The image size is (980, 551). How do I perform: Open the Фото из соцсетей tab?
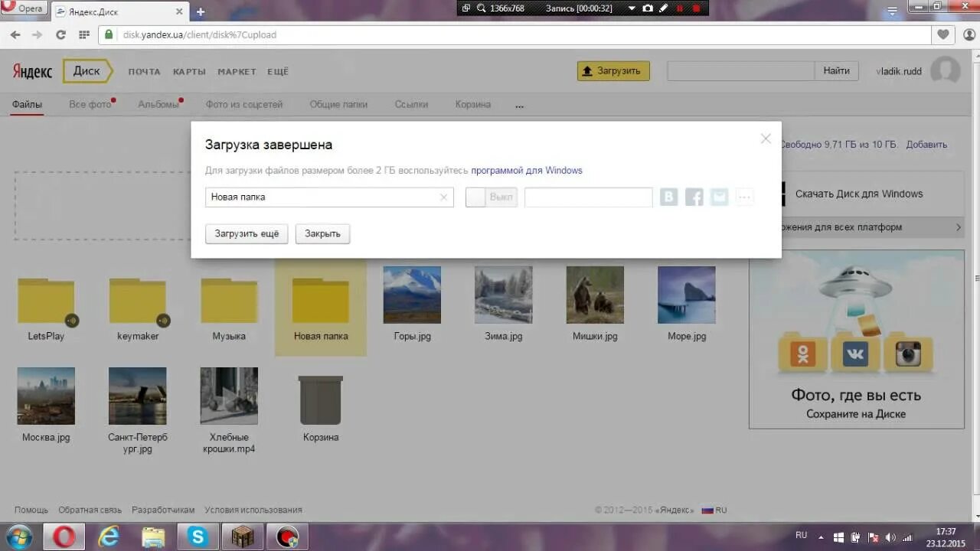point(244,105)
